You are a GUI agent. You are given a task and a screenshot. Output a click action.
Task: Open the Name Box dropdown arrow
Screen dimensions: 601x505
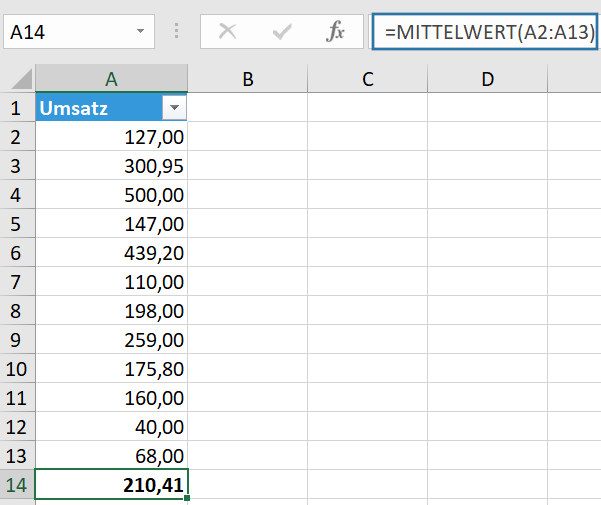pos(141,31)
